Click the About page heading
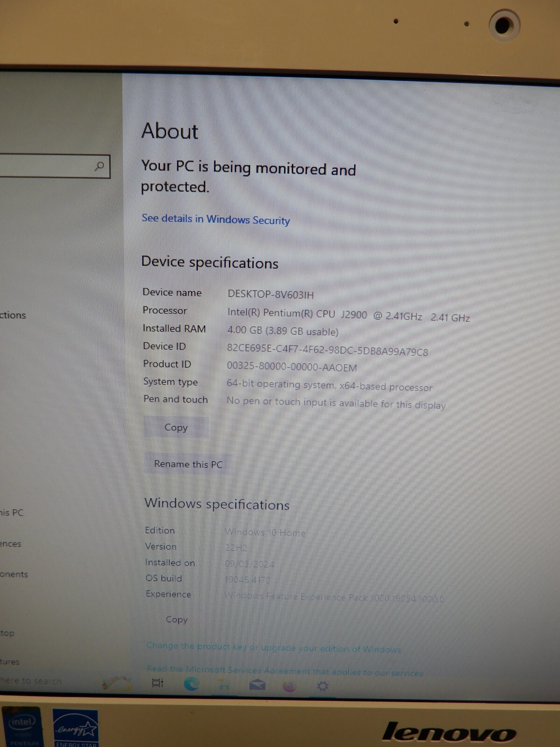 (170, 131)
